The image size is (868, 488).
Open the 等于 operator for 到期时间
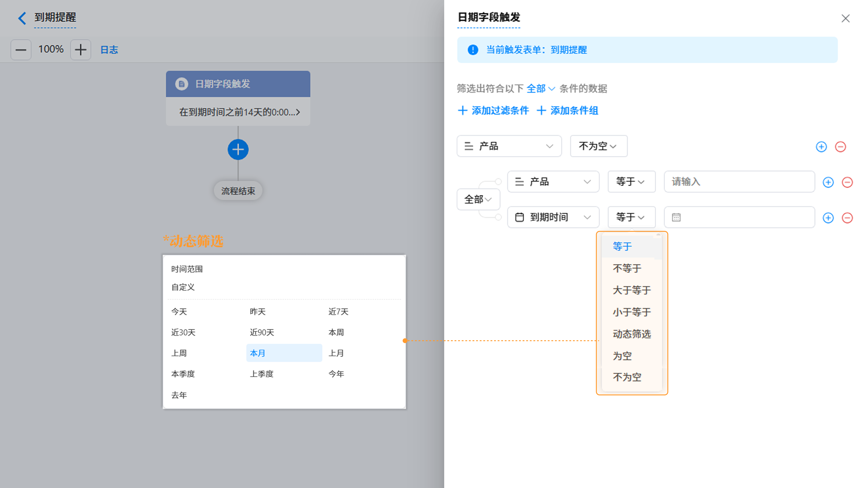pyautogui.click(x=632, y=217)
